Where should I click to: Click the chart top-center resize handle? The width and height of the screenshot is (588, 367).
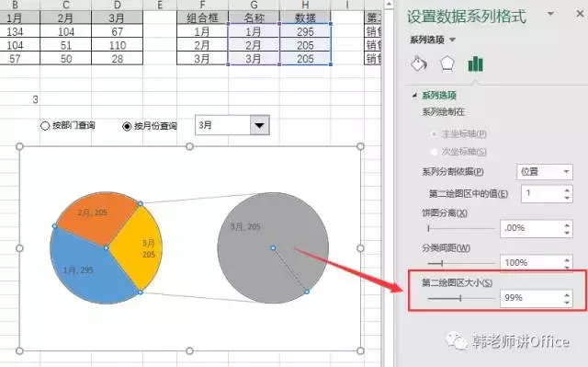click(x=190, y=146)
